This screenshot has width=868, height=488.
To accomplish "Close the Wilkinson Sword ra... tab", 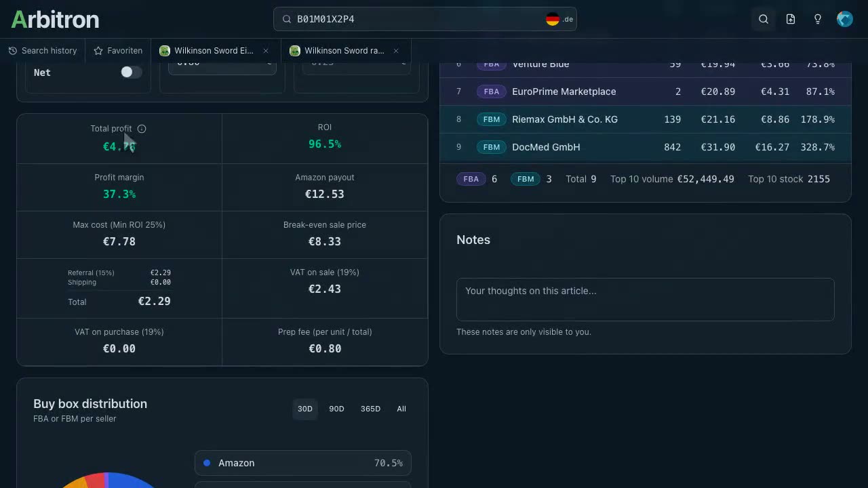I will (x=396, y=51).
